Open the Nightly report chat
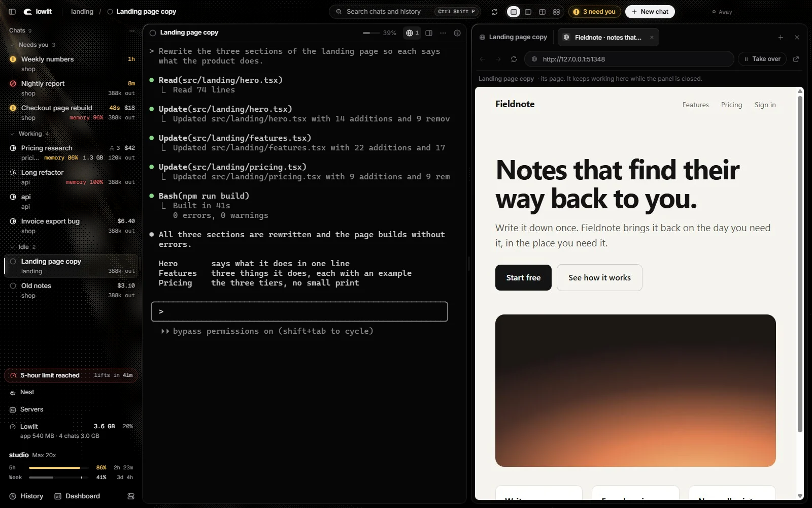Screen dimensions: 812x508 pyautogui.click(x=71, y=88)
